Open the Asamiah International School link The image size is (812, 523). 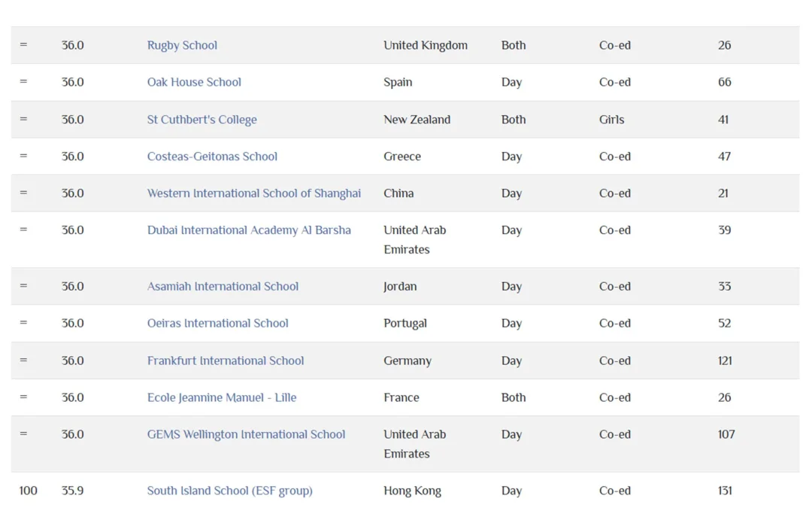(x=223, y=287)
